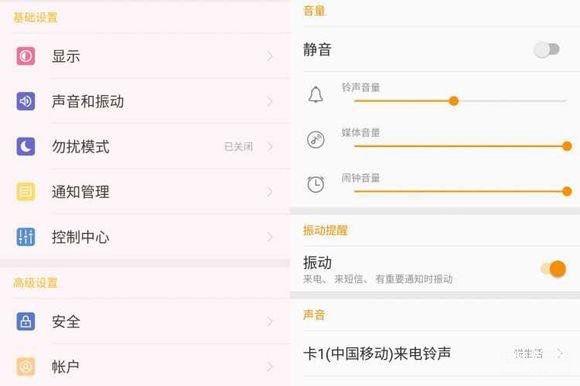Expand the 显示 row chevron
Viewport: 580px width, 386px height.
pyautogui.click(x=270, y=56)
